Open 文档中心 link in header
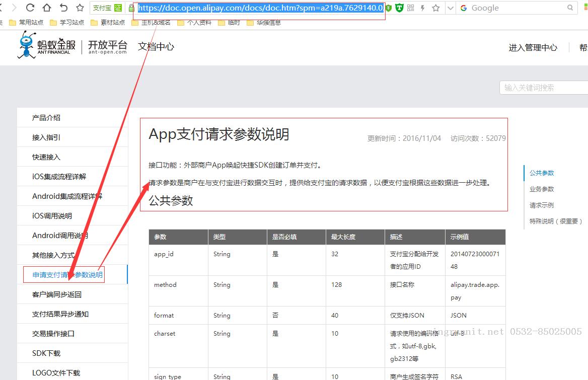The width and height of the screenshot is (588, 380). click(x=156, y=47)
